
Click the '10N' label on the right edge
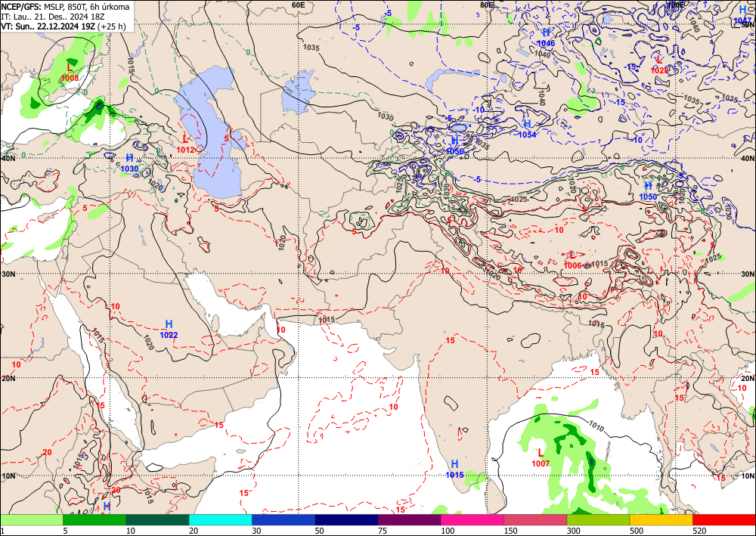pos(748,476)
